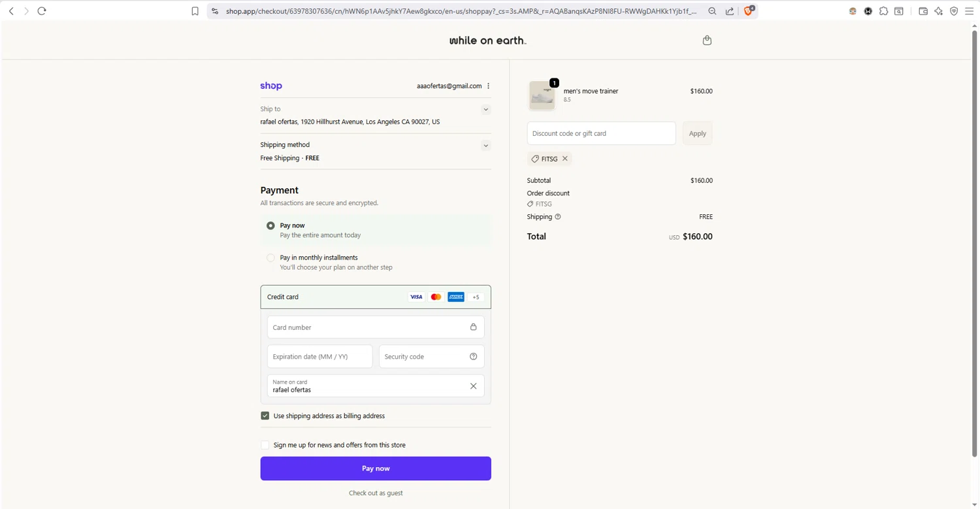Share this page using share icon
Viewport: 980px width, 509px height.
click(x=730, y=11)
